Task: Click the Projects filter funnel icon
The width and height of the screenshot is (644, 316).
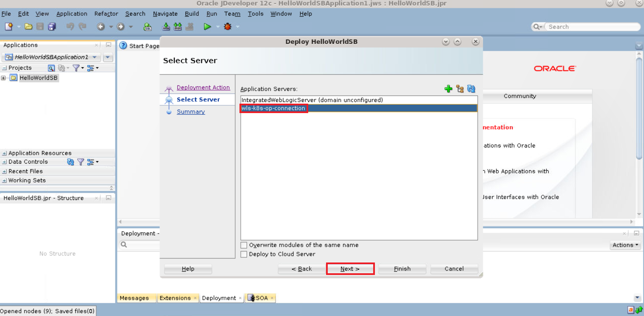Action: [x=76, y=68]
